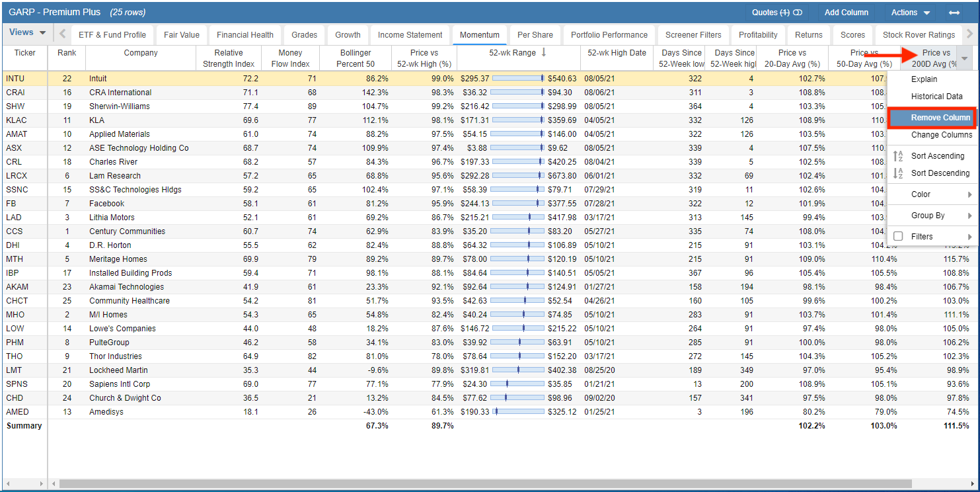Click the KLAC ticker
This screenshot has height=492, width=980.
click(18, 120)
